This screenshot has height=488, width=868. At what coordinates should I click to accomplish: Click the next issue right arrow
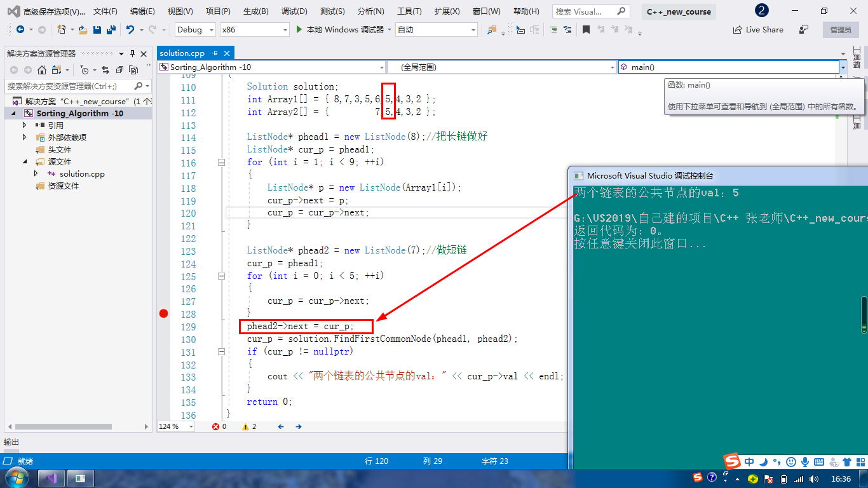298,426
